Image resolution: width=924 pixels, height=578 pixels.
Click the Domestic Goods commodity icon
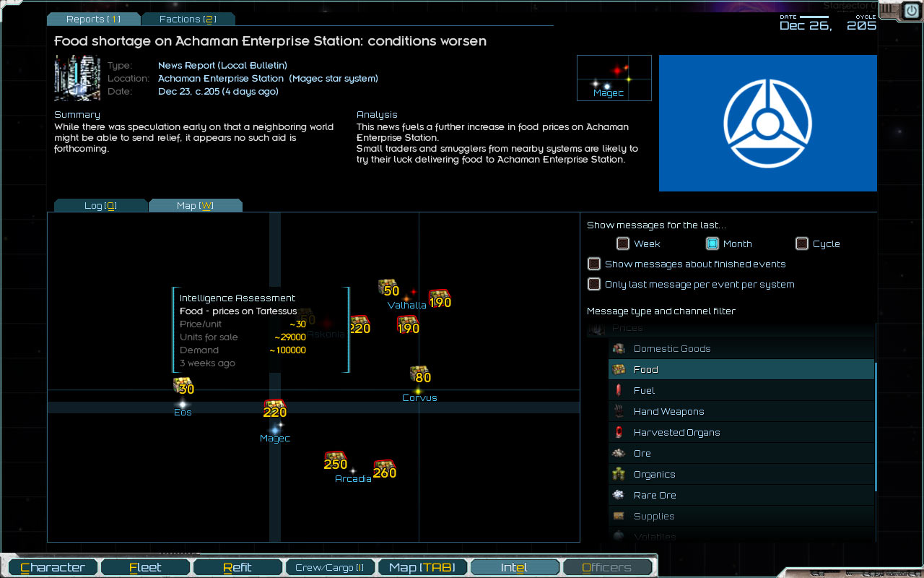coord(619,348)
